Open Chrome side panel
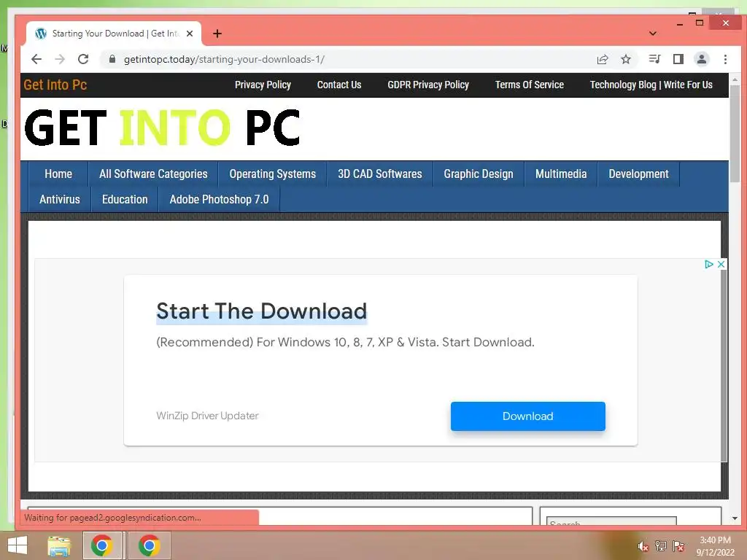Image resolution: width=747 pixels, height=560 pixels. (678, 59)
